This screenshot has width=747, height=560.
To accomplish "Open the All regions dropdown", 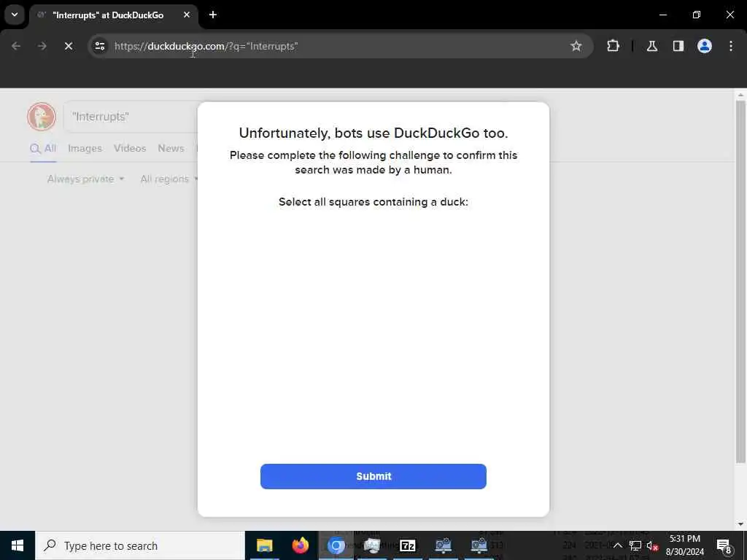I will 169,179.
